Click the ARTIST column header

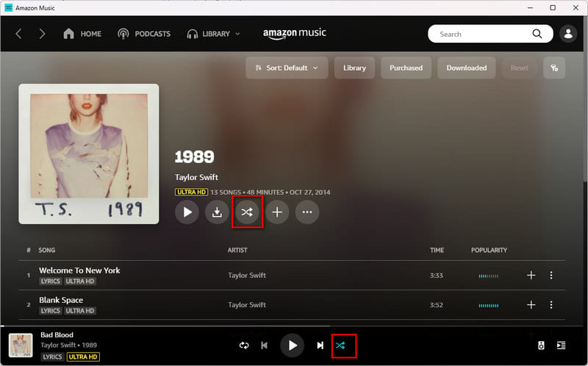click(237, 250)
